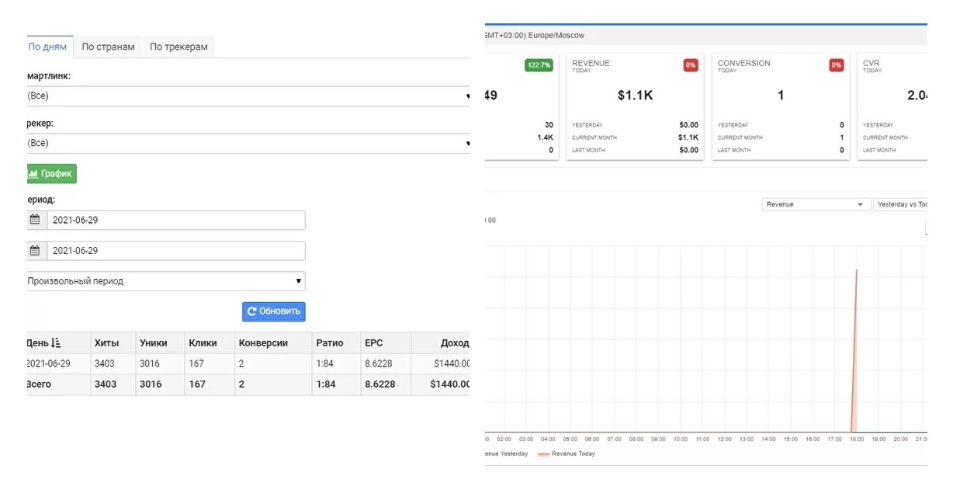Click the red 0% badge on Conversion card

pyautogui.click(x=836, y=66)
